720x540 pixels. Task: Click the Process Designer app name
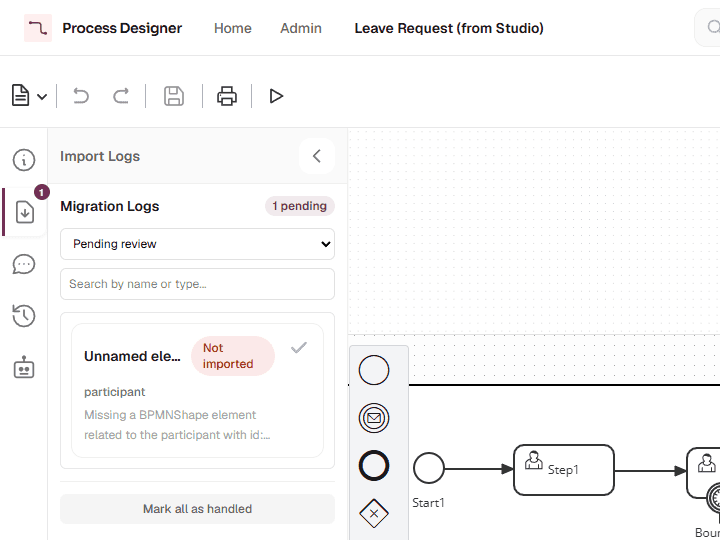point(122,28)
